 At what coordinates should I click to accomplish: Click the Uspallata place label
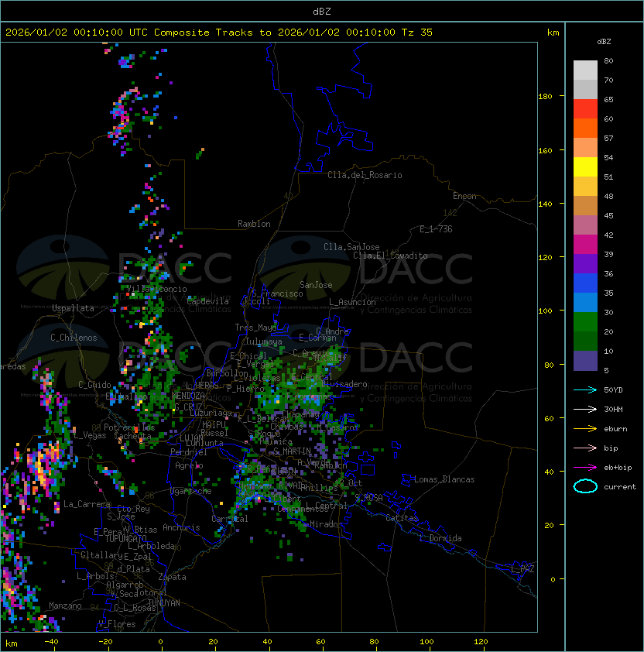point(73,308)
